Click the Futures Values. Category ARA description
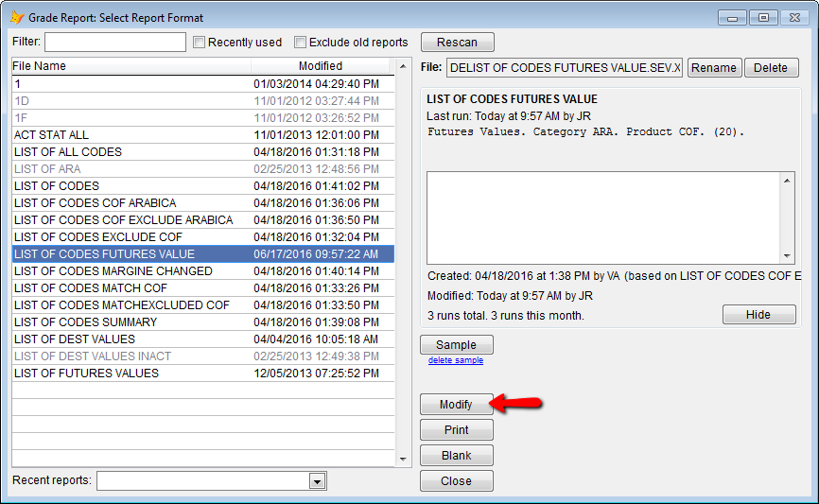The width and height of the screenshot is (819, 504). pyautogui.click(x=586, y=132)
